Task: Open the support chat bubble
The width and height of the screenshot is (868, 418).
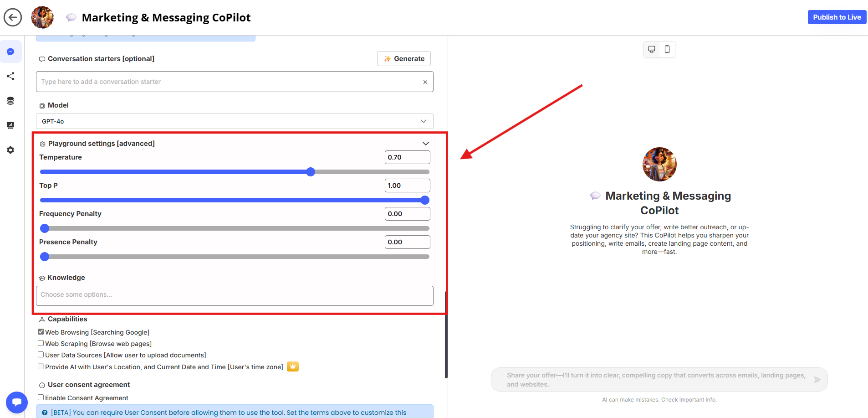Action: [x=17, y=403]
